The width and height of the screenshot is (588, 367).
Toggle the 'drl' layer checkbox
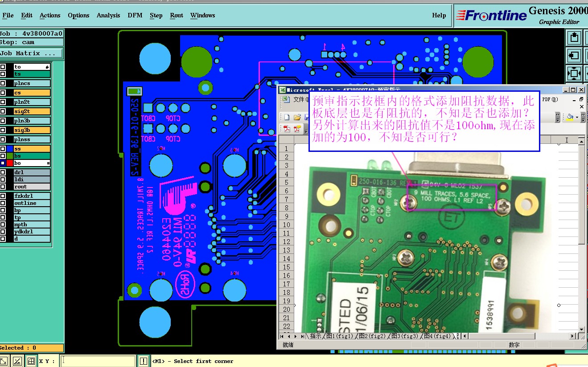point(3,172)
